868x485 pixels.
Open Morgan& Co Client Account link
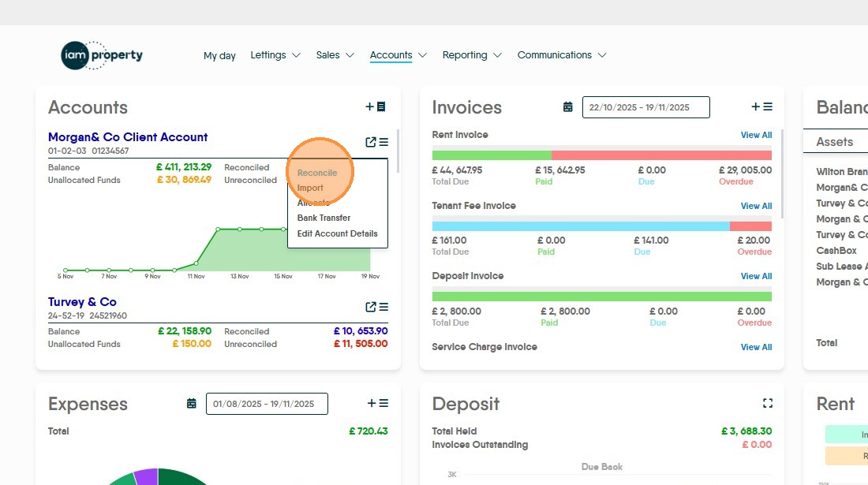point(128,137)
